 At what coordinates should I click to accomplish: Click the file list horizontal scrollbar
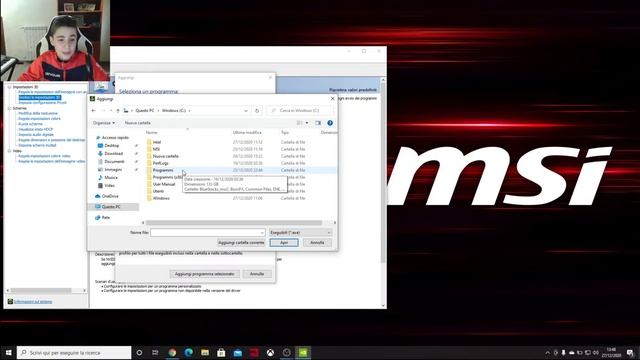[234, 223]
